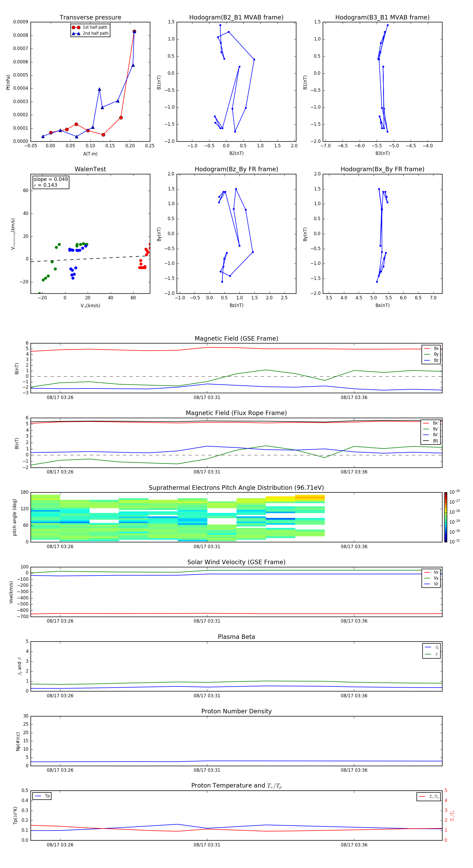This screenshot has height=868, width=473.
Task: Click the 'Bx' entry in GSE legend
Action: point(431,349)
